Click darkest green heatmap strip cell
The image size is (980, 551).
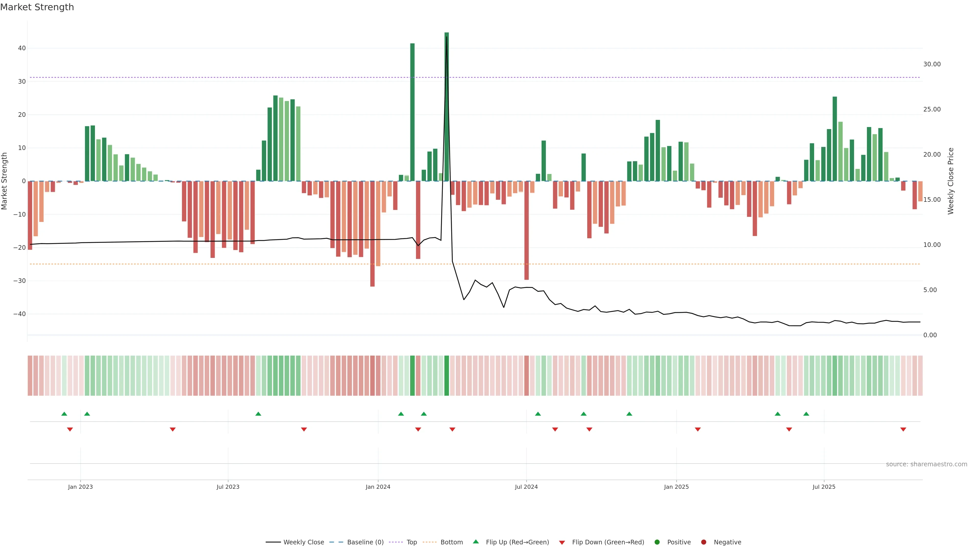(x=447, y=376)
